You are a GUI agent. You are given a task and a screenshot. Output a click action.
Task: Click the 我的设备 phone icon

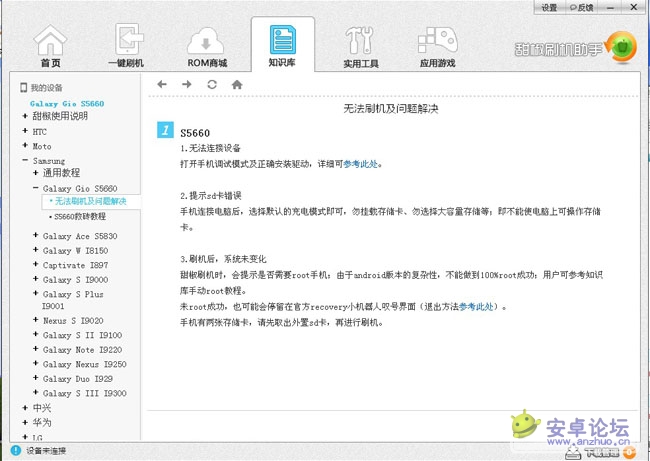pyautogui.click(x=24, y=87)
